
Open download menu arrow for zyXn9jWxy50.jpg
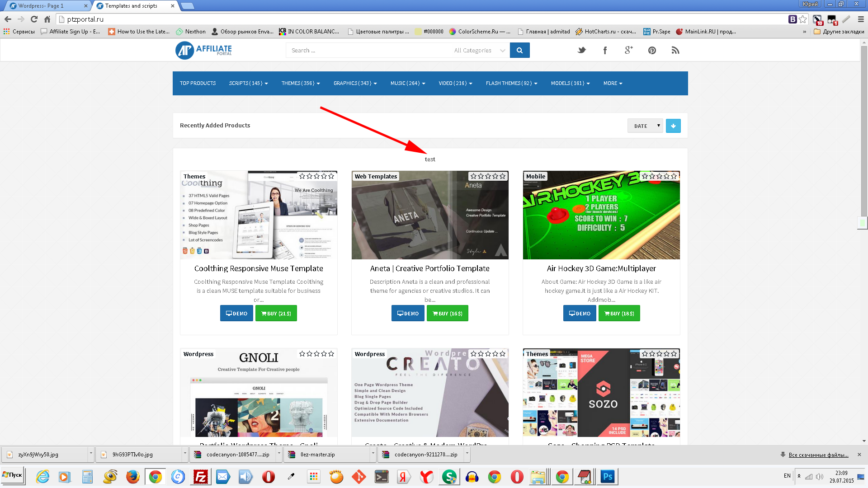click(x=91, y=454)
